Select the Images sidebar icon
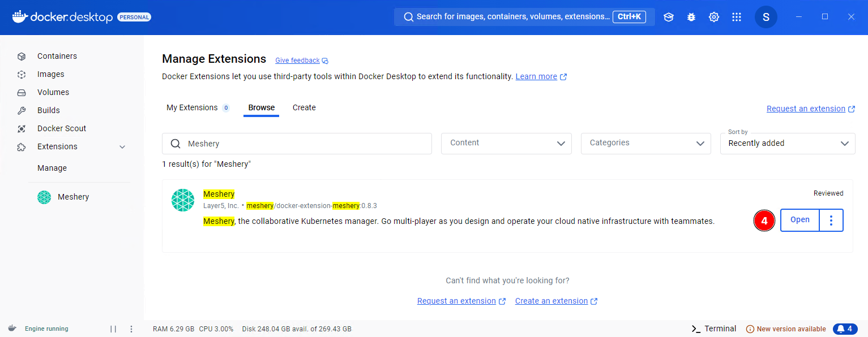 coord(21,74)
